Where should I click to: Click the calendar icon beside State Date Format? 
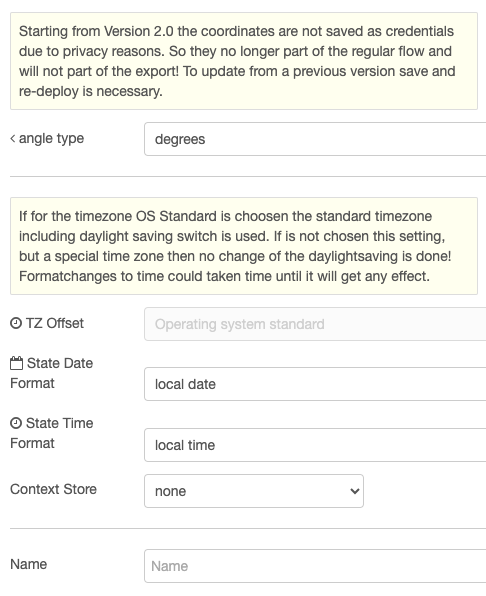coord(16,363)
